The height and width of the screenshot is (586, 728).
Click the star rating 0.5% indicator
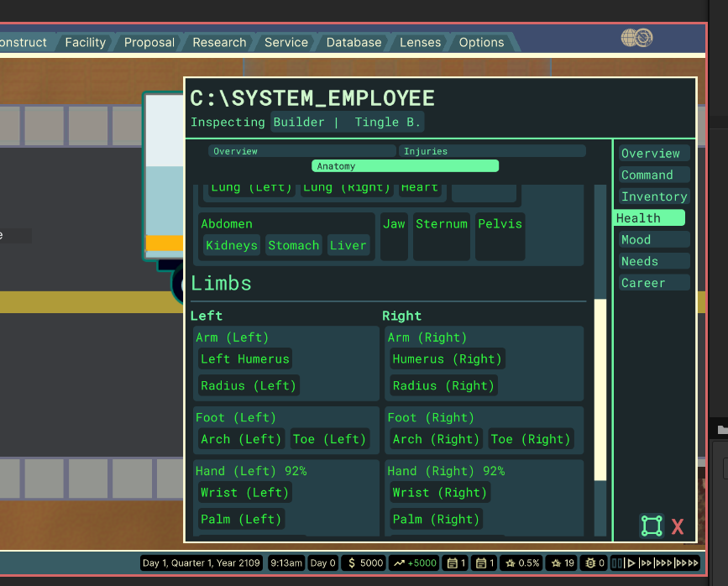pyautogui.click(x=521, y=563)
